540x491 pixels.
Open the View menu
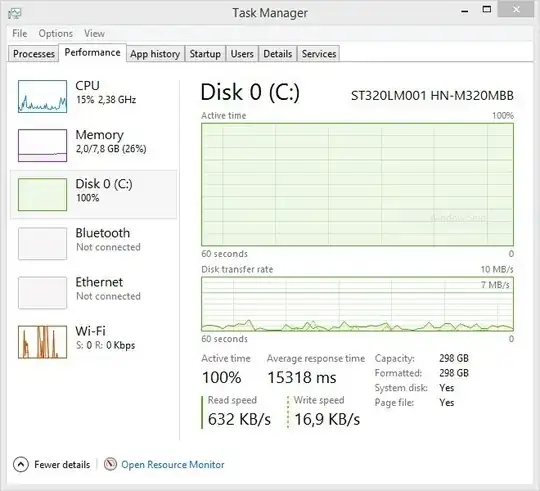94,33
